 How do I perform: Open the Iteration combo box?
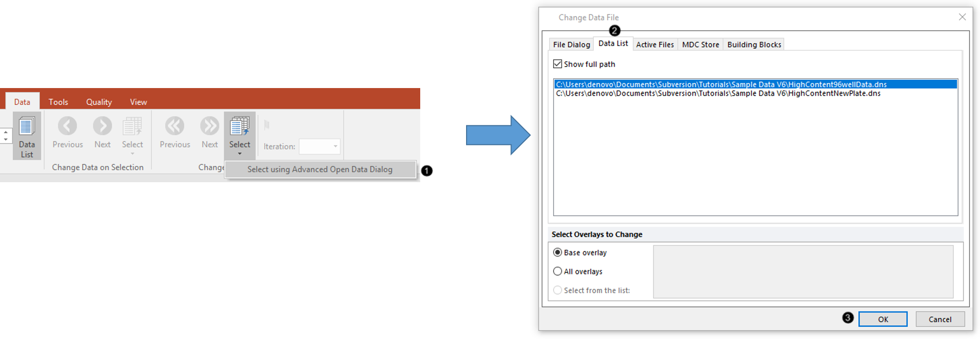pyautogui.click(x=319, y=147)
